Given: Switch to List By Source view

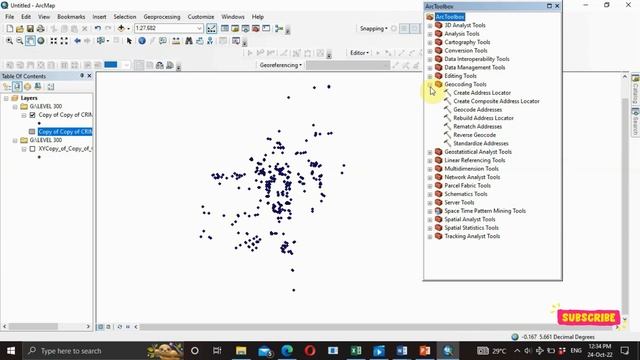Looking at the screenshot, I should pyautogui.click(x=17, y=87).
